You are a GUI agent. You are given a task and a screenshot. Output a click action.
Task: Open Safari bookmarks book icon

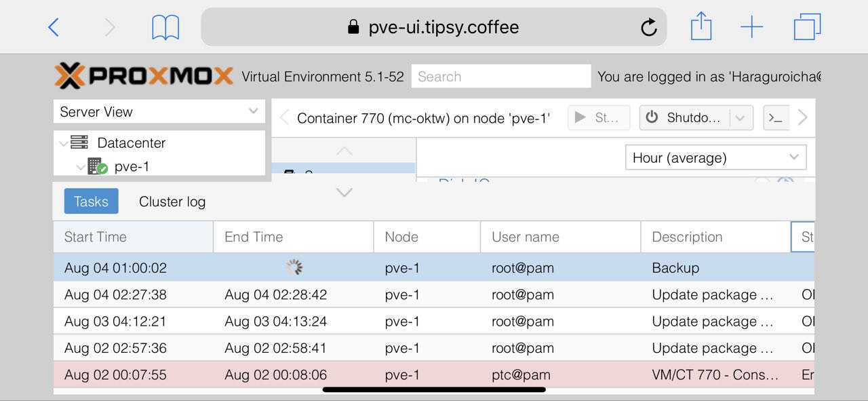click(165, 27)
